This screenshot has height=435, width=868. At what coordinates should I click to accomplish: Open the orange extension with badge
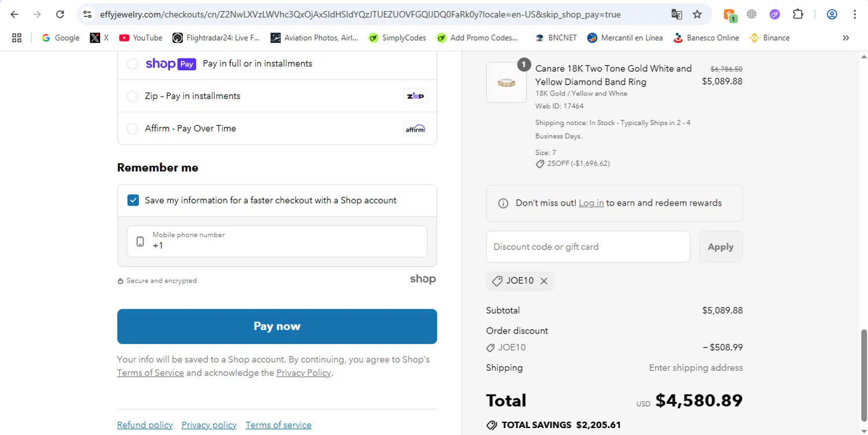(x=729, y=15)
